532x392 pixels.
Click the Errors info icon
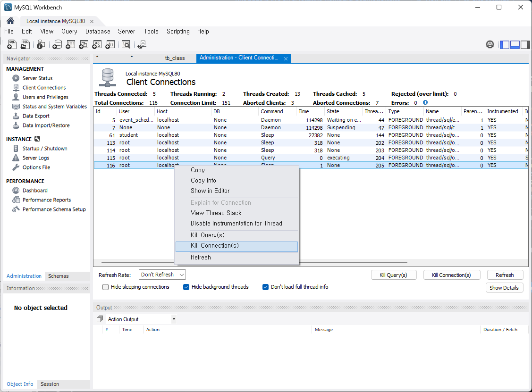[x=425, y=102]
